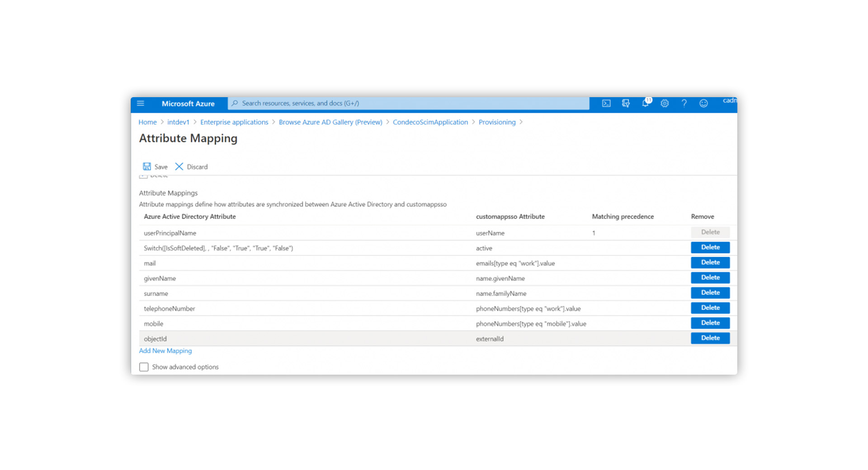Click Add New Mapping link
This screenshot has width=868, height=470.
click(x=165, y=351)
